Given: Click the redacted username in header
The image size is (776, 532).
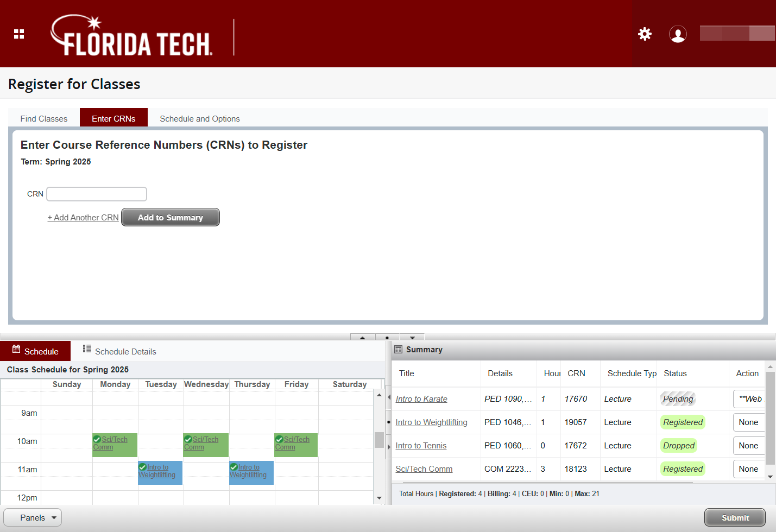Looking at the screenshot, I should 737,33.
